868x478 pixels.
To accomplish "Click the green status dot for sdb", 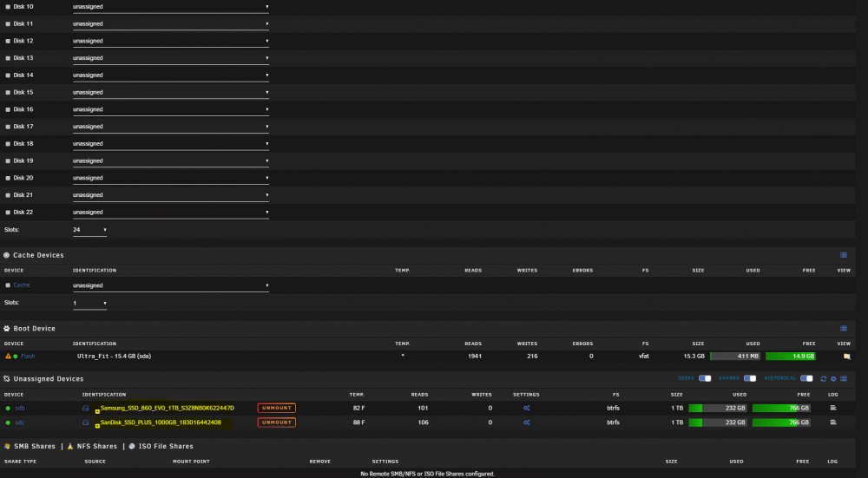I will 8,409.
